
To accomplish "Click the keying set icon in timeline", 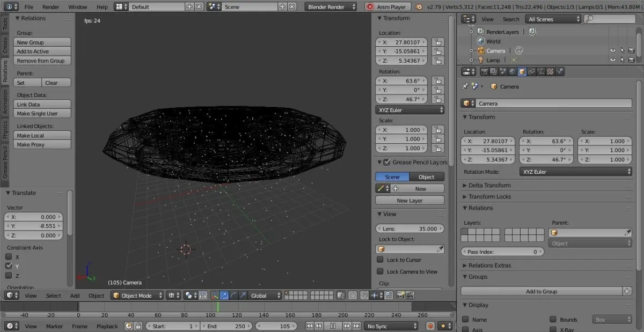I will (x=444, y=326).
